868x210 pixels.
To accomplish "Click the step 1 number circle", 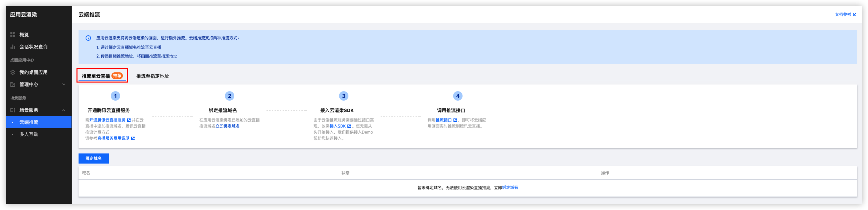I will (115, 96).
